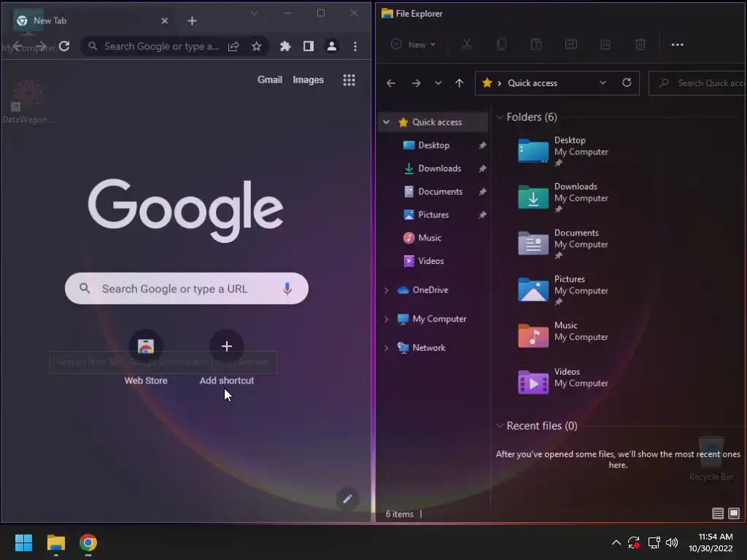The width and height of the screenshot is (747, 560).
Task: Open the Chrome tab search chevron
Action: [255, 13]
